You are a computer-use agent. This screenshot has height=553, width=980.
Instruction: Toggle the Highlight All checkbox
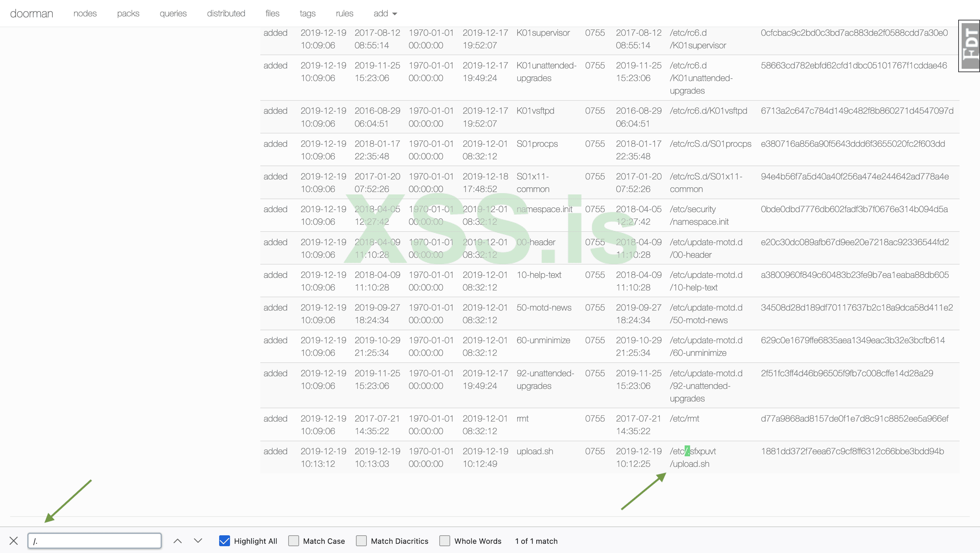(225, 540)
